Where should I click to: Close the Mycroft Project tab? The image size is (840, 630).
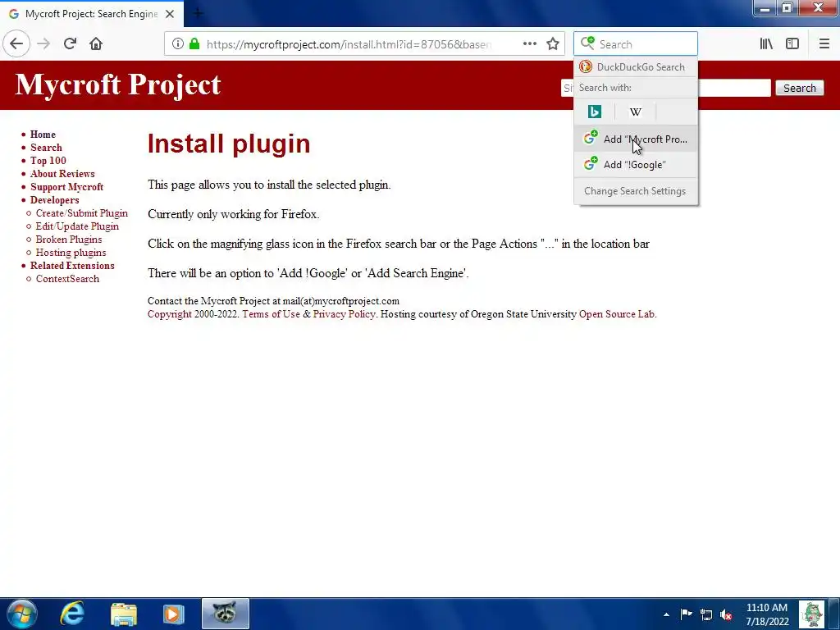click(169, 14)
